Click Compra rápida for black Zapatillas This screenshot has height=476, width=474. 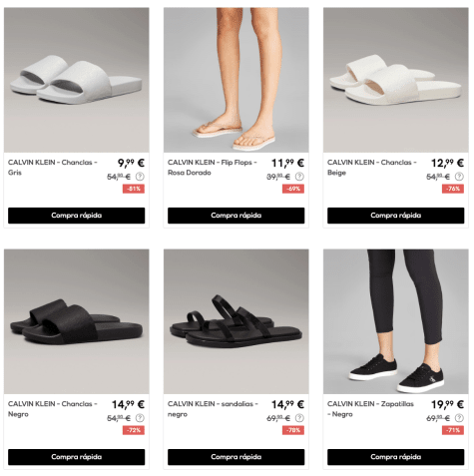tap(396, 457)
